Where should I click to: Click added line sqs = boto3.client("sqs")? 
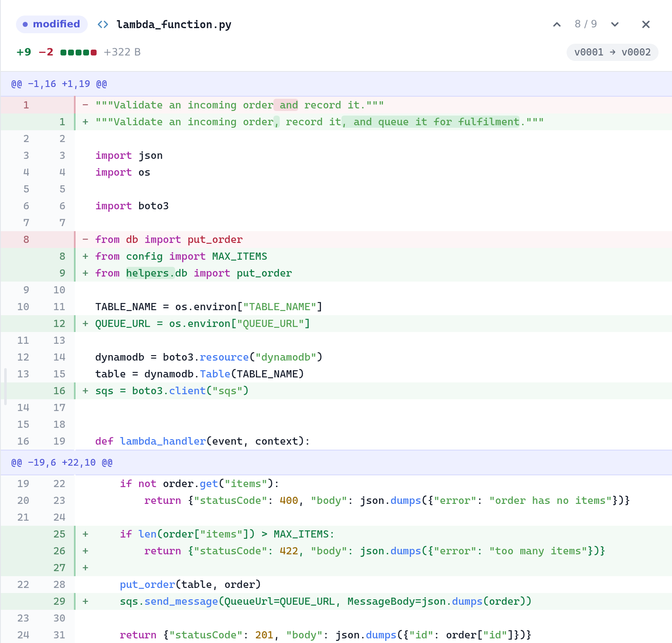point(336,391)
